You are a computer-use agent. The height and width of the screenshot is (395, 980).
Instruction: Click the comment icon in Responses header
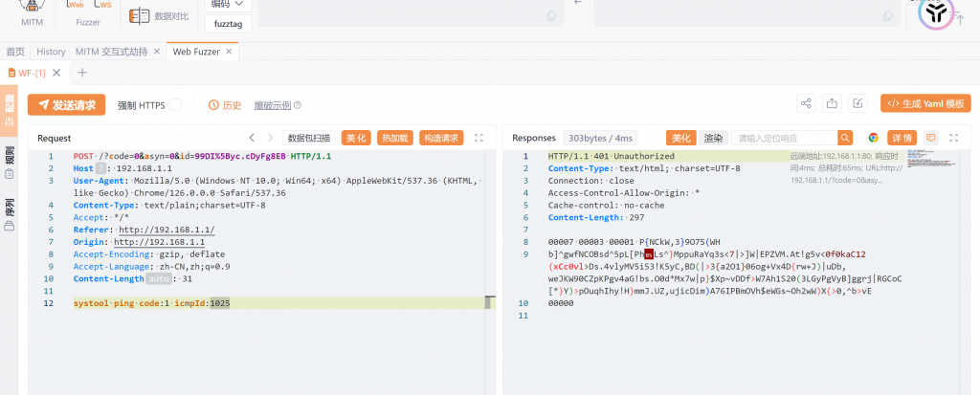pyautogui.click(x=930, y=138)
